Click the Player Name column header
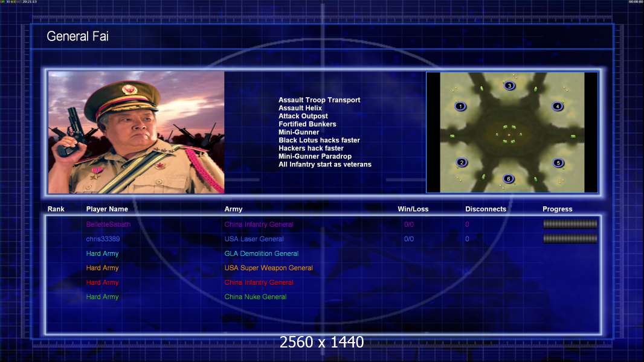644x362 pixels. [x=107, y=209]
